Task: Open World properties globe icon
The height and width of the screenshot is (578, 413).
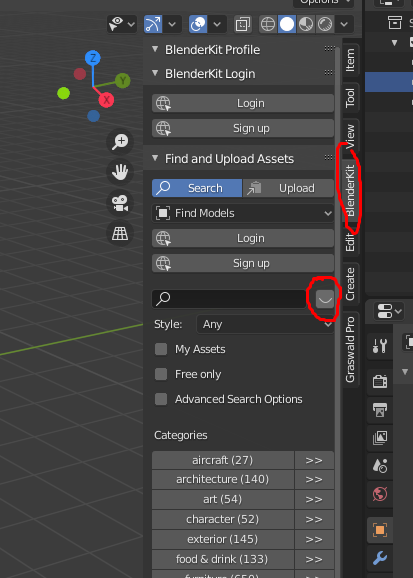Action: tap(379, 494)
